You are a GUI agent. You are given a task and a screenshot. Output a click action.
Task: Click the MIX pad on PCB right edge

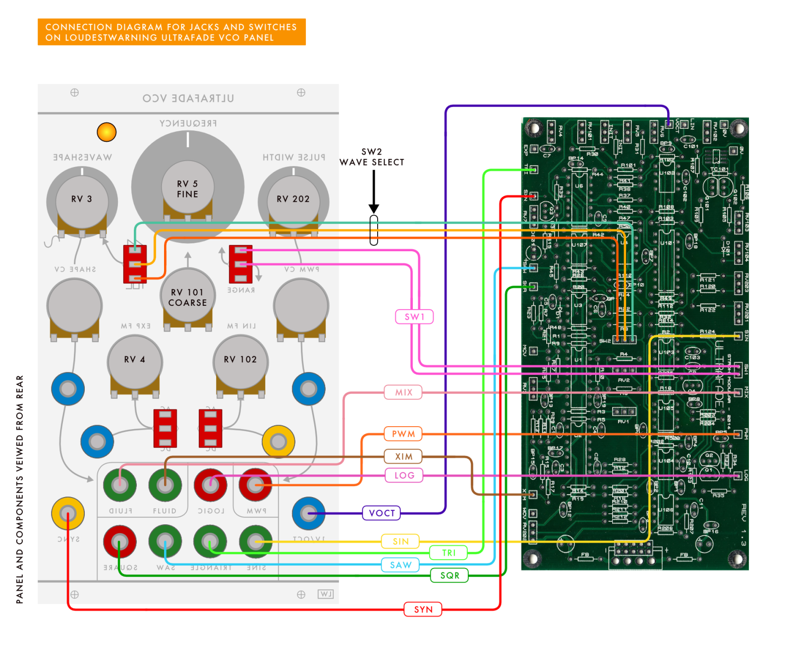tap(738, 392)
